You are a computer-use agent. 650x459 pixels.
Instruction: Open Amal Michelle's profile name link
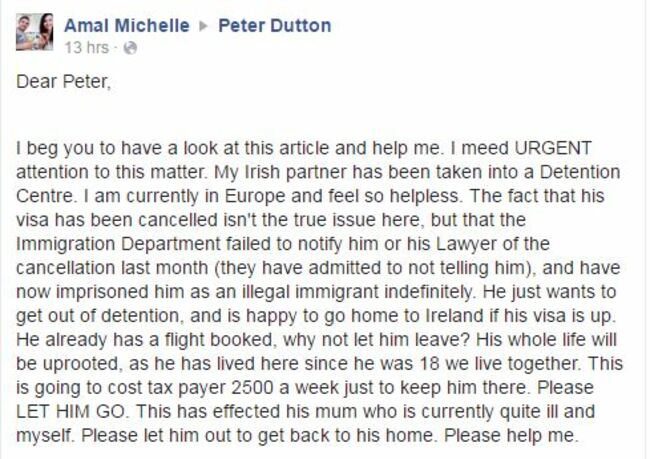click(128, 25)
